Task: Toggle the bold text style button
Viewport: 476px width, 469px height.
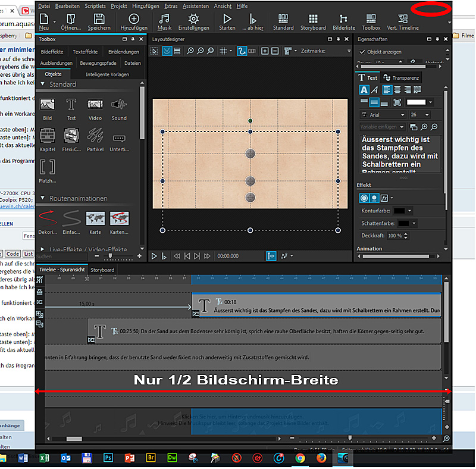Action: 364,90
